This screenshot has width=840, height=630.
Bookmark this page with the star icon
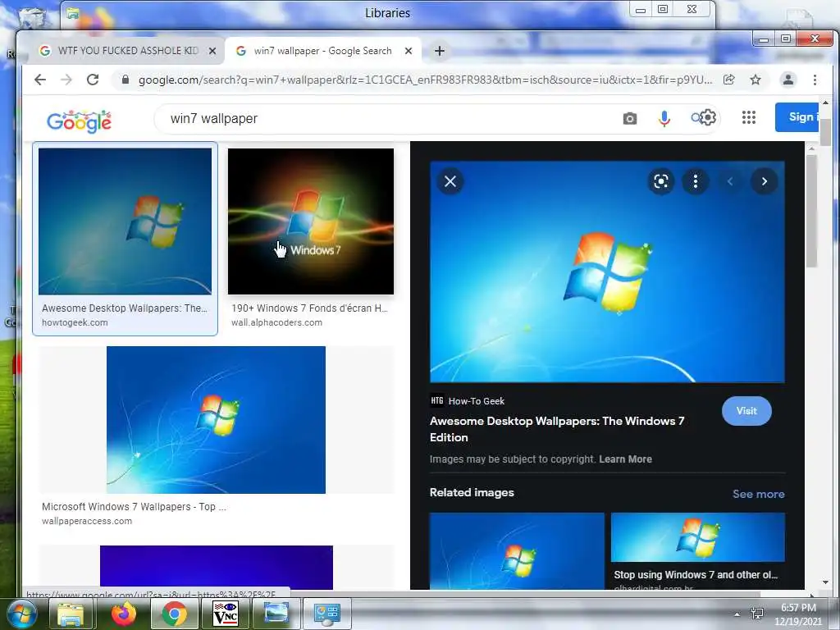click(x=756, y=80)
